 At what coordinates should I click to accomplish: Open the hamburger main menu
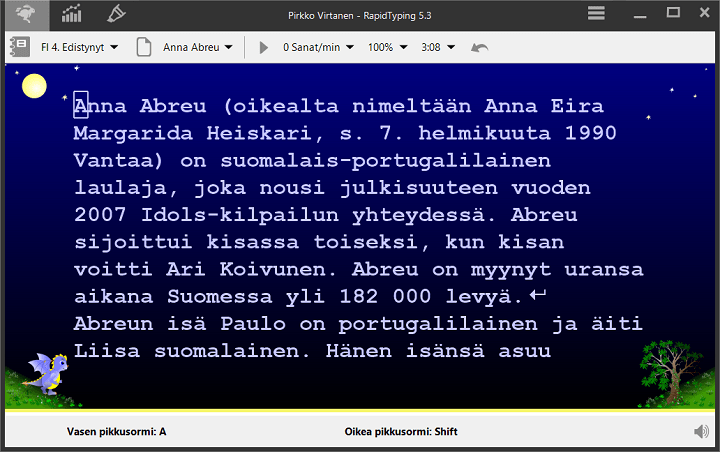596,14
